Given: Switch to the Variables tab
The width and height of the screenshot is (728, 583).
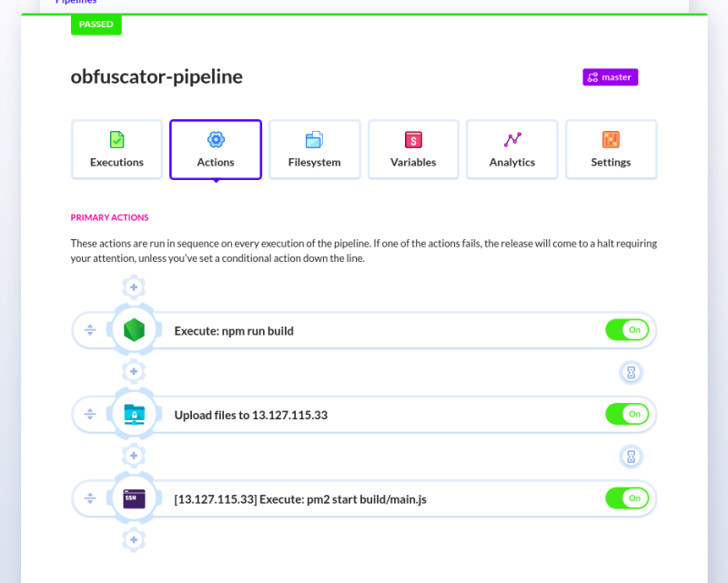Looking at the screenshot, I should [413, 149].
